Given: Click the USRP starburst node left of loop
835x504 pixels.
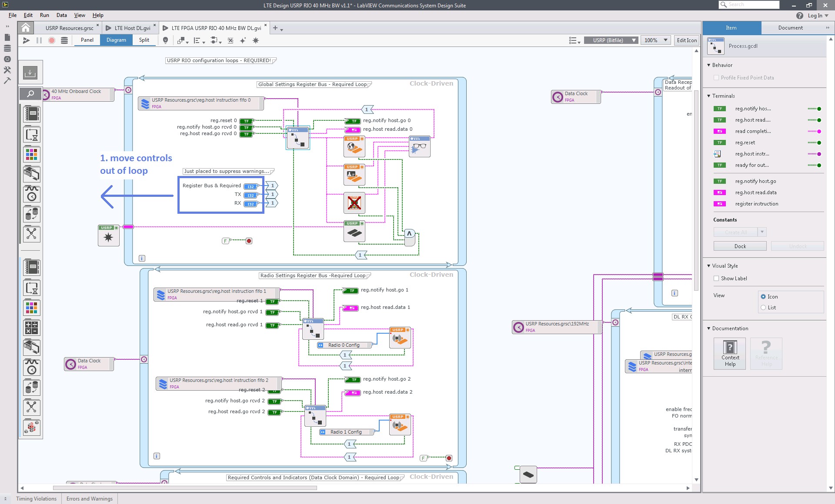Looking at the screenshot, I should 109,235.
